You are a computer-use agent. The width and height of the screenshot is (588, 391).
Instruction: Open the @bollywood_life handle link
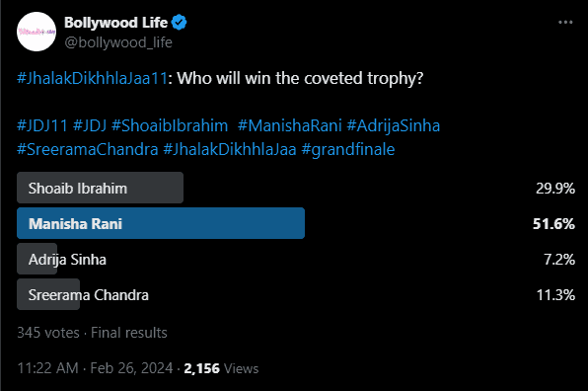[x=118, y=42]
